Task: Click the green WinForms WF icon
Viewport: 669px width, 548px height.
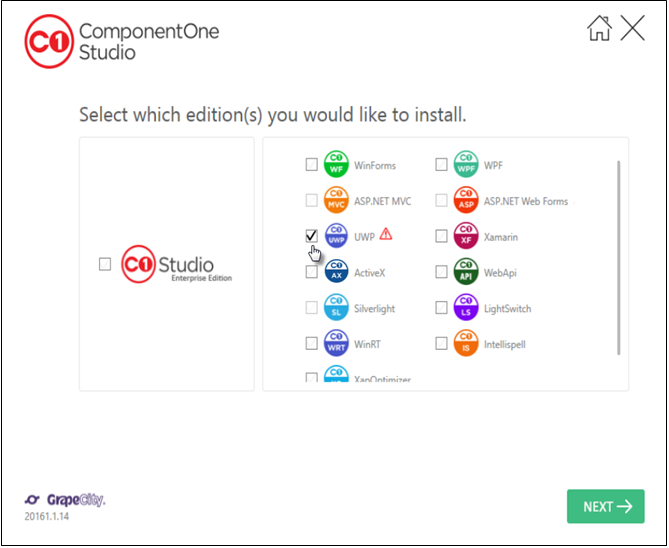Action: [x=336, y=165]
